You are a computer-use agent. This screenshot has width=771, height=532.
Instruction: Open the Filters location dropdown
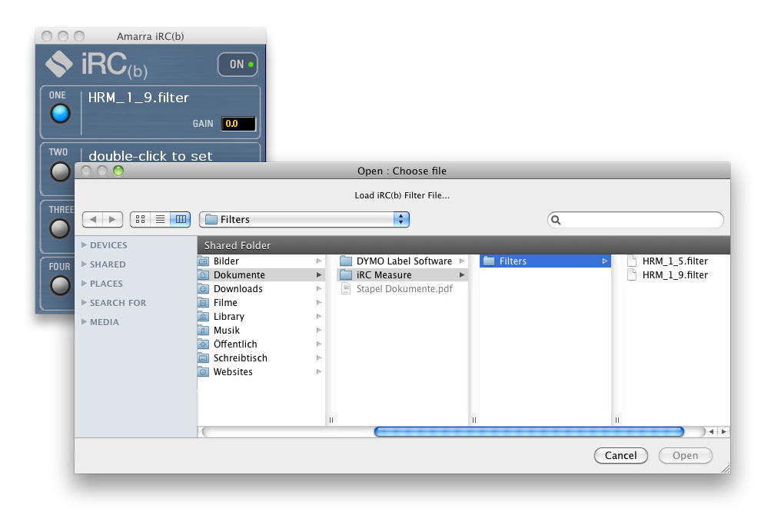pos(304,219)
